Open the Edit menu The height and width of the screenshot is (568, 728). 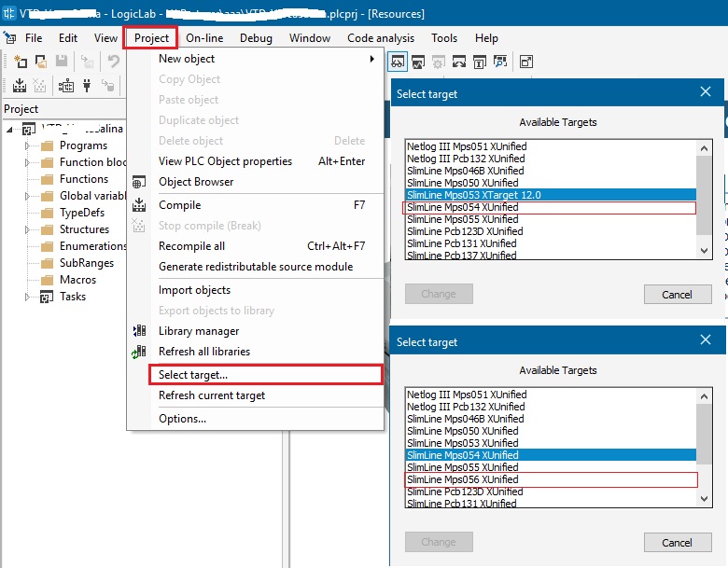[x=68, y=38]
